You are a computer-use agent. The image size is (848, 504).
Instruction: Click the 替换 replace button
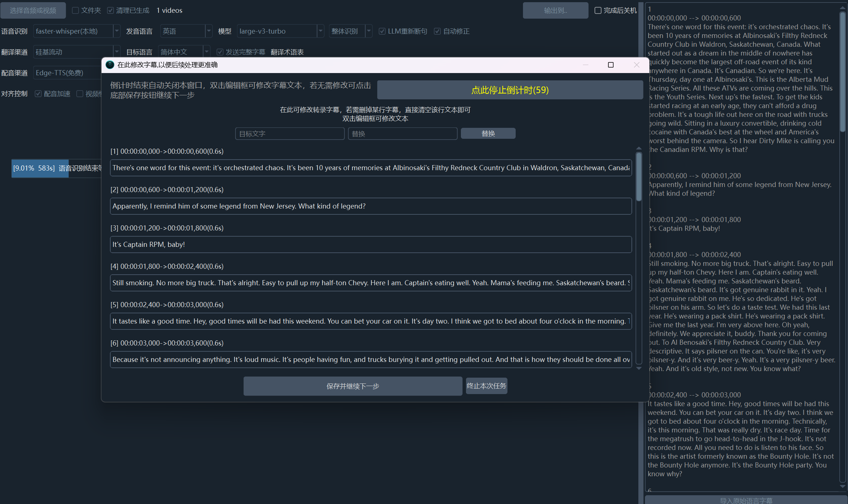point(488,133)
